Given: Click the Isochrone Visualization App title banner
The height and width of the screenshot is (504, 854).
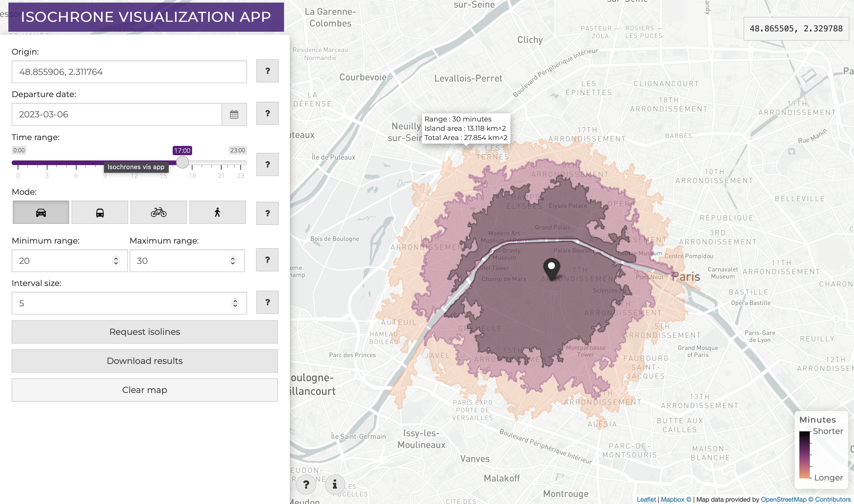Looking at the screenshot, I should 146,17.
